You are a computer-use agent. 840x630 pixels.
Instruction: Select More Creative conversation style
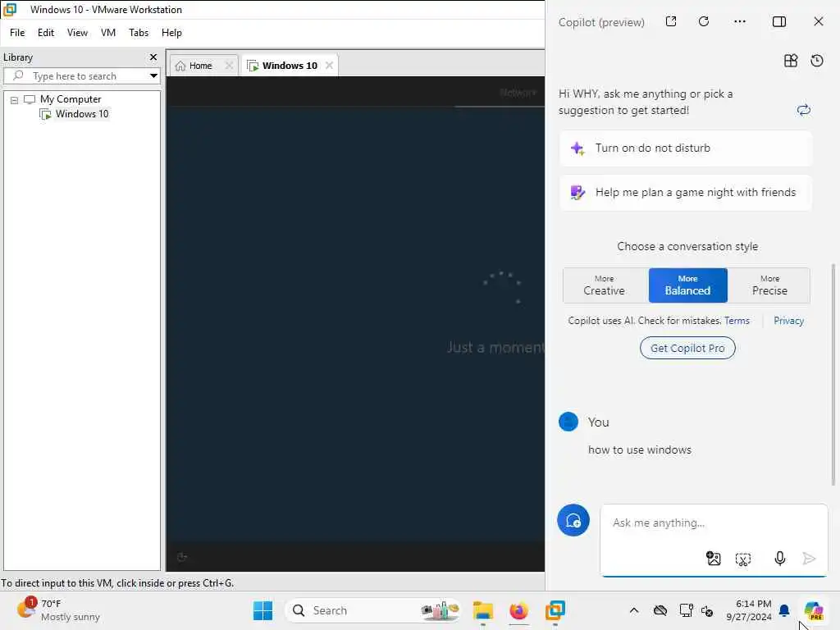click(x=605, y=285)
